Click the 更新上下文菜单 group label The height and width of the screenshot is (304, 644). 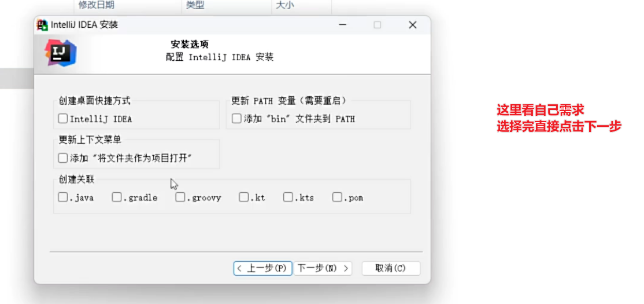click(x=90, y=140)
